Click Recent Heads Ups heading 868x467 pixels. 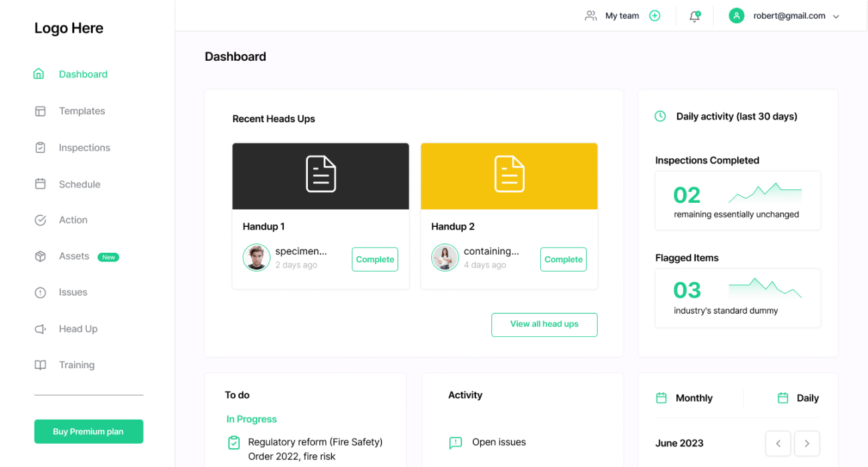pyautogui.click(x=274, y=119)
